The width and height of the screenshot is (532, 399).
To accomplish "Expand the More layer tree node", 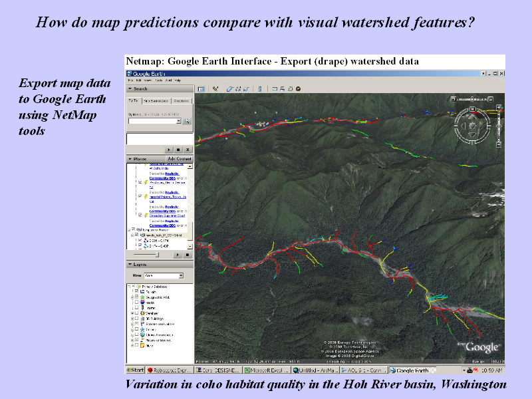I will 132,345.
